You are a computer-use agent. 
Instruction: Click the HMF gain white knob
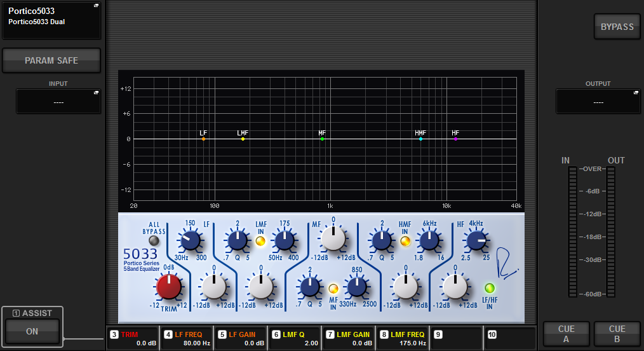(x=405, y=287)
